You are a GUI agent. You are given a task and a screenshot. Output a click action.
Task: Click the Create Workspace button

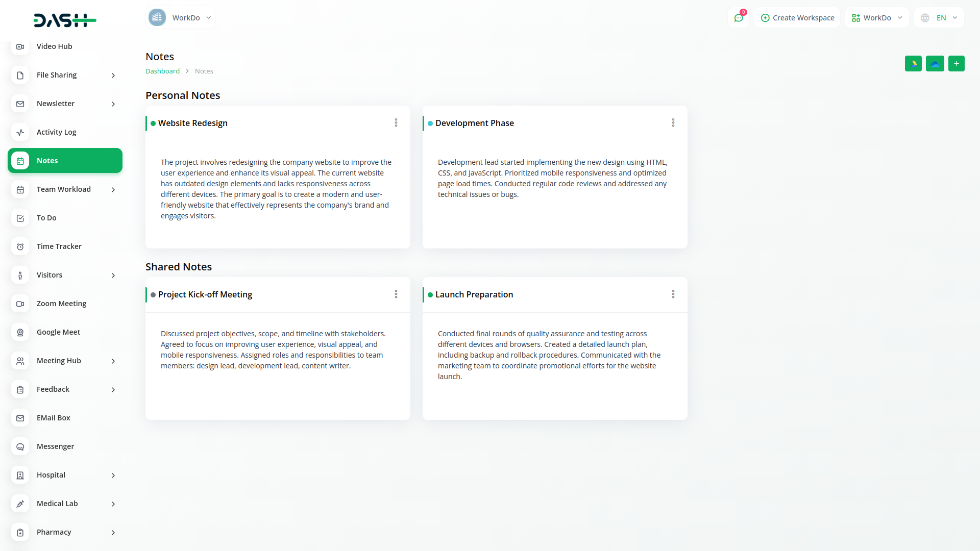(797, 18)
